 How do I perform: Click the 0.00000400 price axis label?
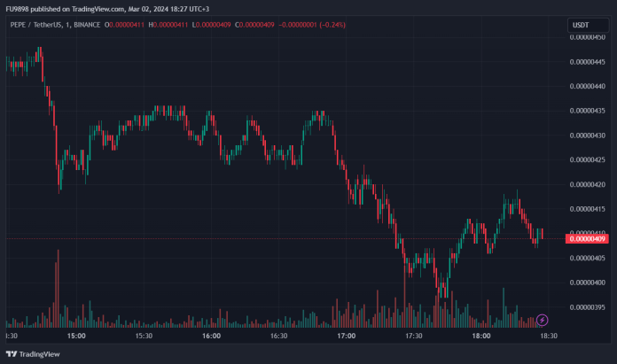point(588,283)
